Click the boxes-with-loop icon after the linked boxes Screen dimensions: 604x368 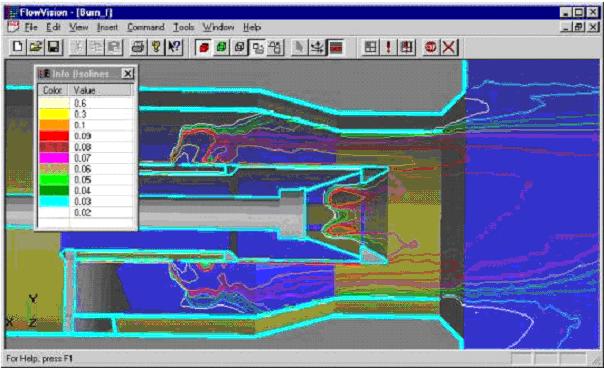[x=275, y=47]
